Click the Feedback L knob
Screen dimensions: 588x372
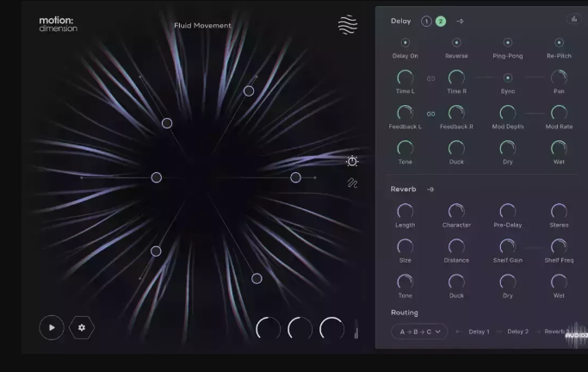click(x=405, y=113)
